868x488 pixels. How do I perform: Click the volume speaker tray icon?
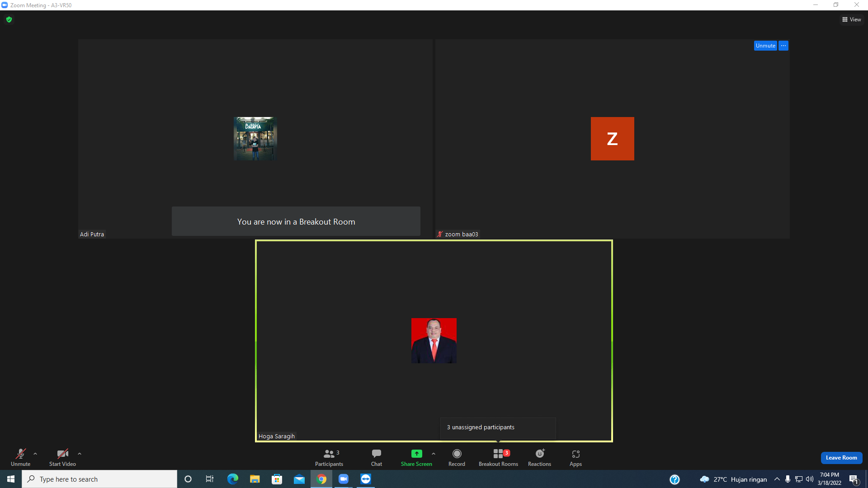[x=810, y=479]
